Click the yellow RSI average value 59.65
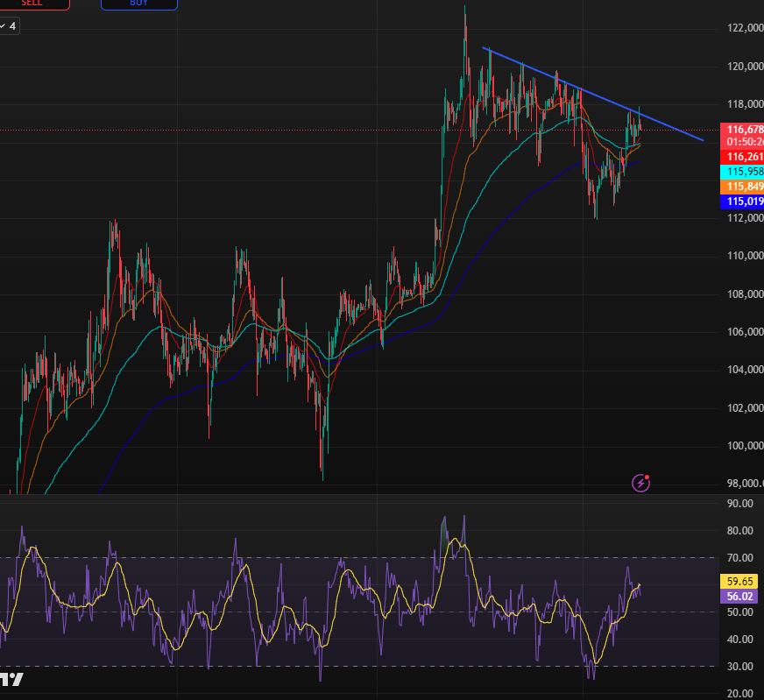This screenshot has height=700, width=764. coord(739,581)
